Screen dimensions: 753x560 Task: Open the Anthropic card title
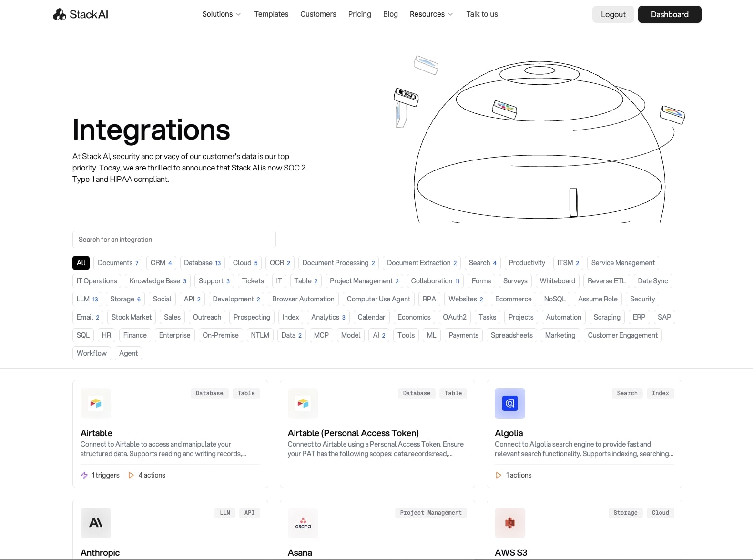[100, 553]
